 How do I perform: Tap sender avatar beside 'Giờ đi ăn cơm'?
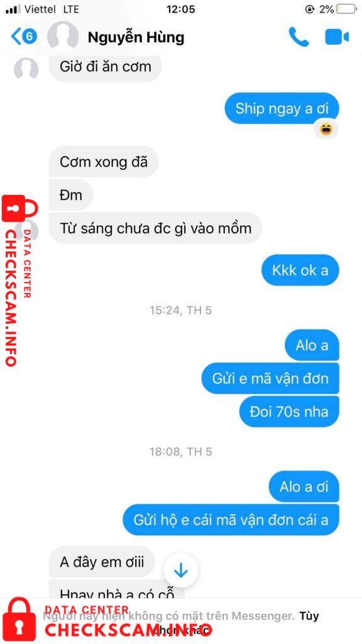click(x=26, y=69)
